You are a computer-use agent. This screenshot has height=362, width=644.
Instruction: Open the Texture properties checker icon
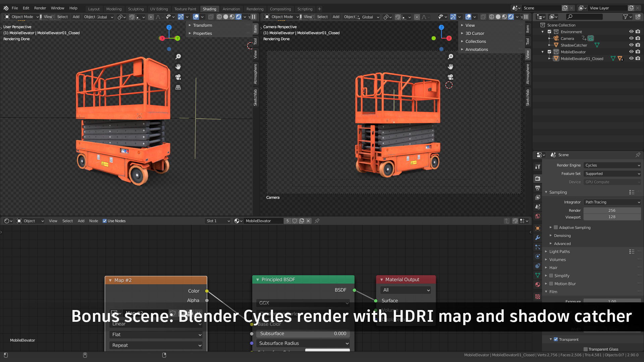click(538, 297)
